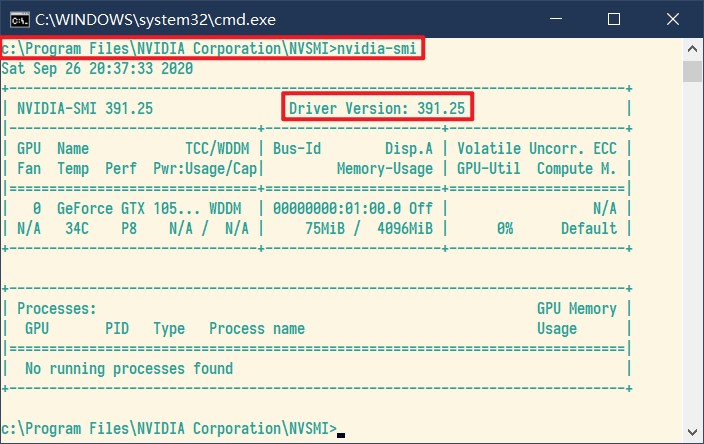The image size is (704, 444).
Task: Click the timestamp 'Sat Sep 26 20:37:33 2020'
Action: pyautogui.click(x=97, y=68)
